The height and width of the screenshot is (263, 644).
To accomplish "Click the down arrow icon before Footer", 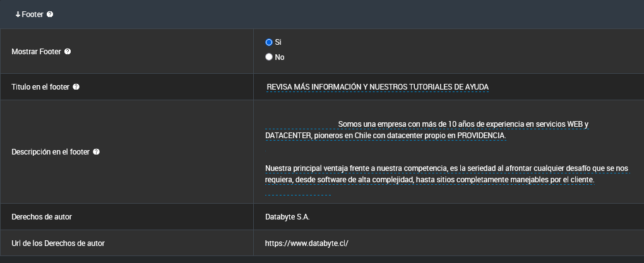I will pyautogui.click(x=18, y=14).
